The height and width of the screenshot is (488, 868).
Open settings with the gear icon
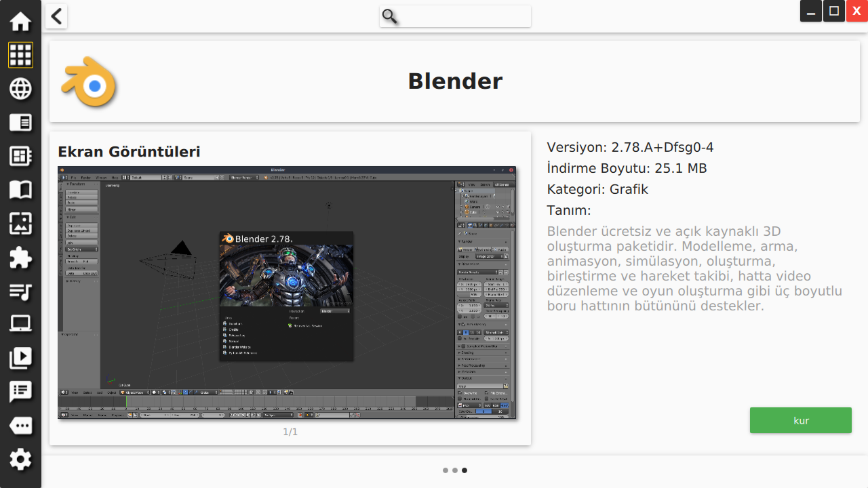tap(20, 460)
